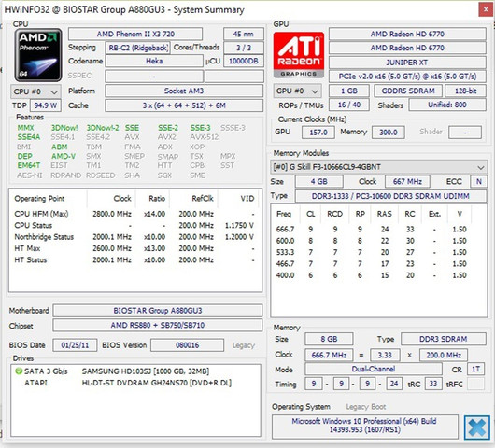Viewport: 495px width, 448px height.
Task: Click the module size 4 GB field
Action: (318, 181)
